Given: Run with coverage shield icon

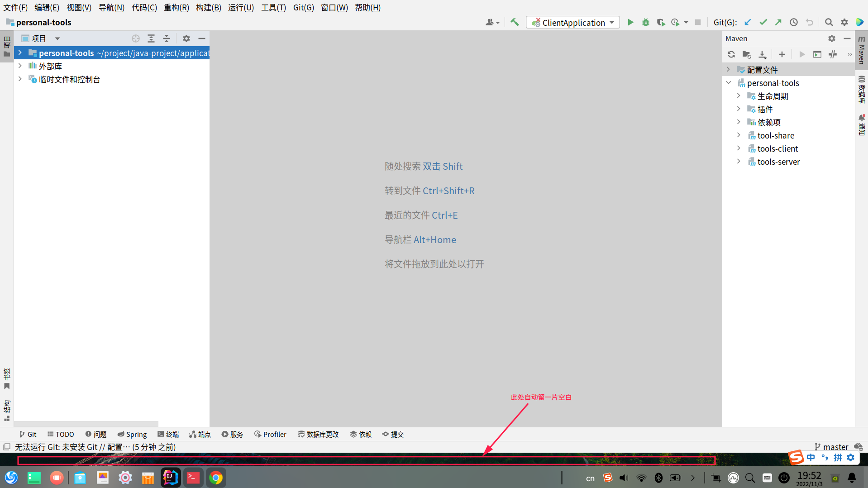Looking at the screenshot, I should [661, 22].
